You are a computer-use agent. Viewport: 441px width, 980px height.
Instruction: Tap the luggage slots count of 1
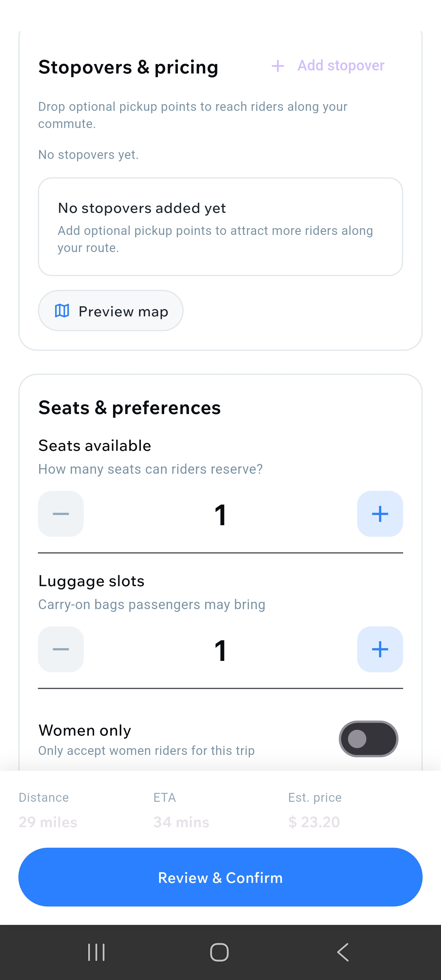(x=220, y=649)
